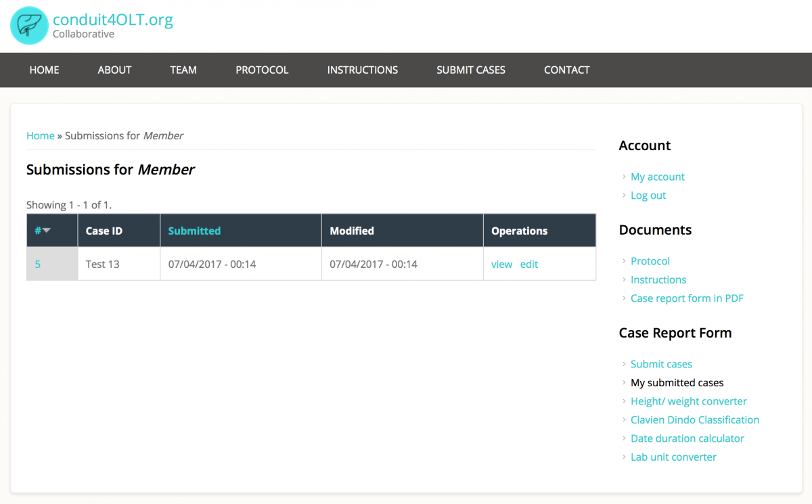Viewport: 812px width, 504px height.
Task: Select PROTOCOL in the navigation bar
Action: [x=262, y=70]
